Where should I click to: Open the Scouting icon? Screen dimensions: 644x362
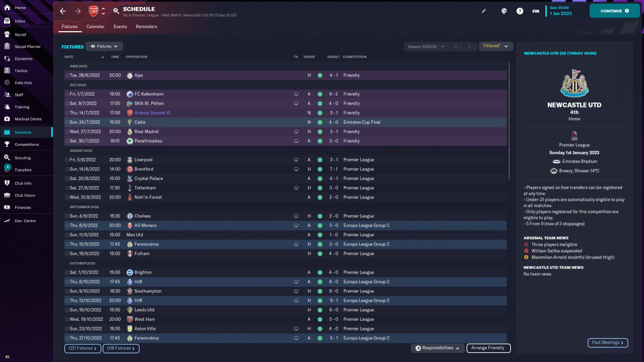click(x=7, y=158)
